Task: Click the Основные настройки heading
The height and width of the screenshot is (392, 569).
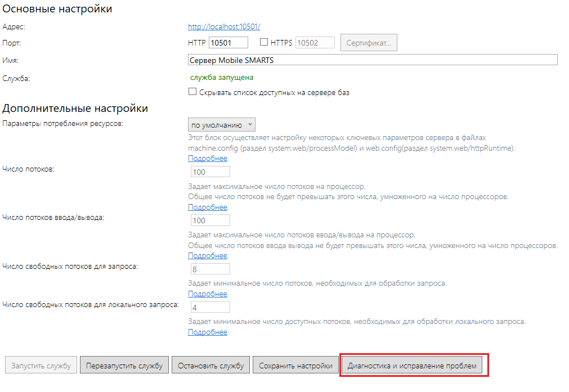Action: pyautogui.click(x=57, y=8)
